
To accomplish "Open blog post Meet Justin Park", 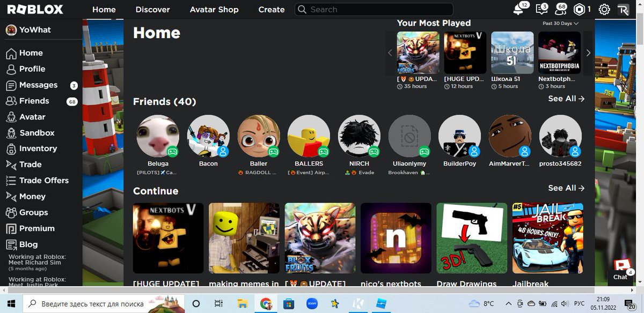I will pyautogui.click(x=38, y=281).
